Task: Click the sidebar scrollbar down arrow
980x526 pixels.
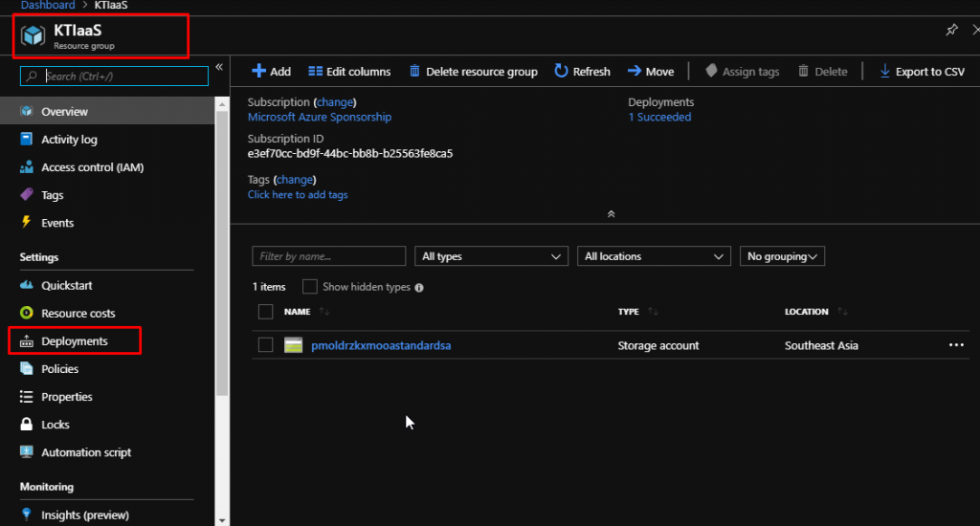Action: tap(222, 519)
